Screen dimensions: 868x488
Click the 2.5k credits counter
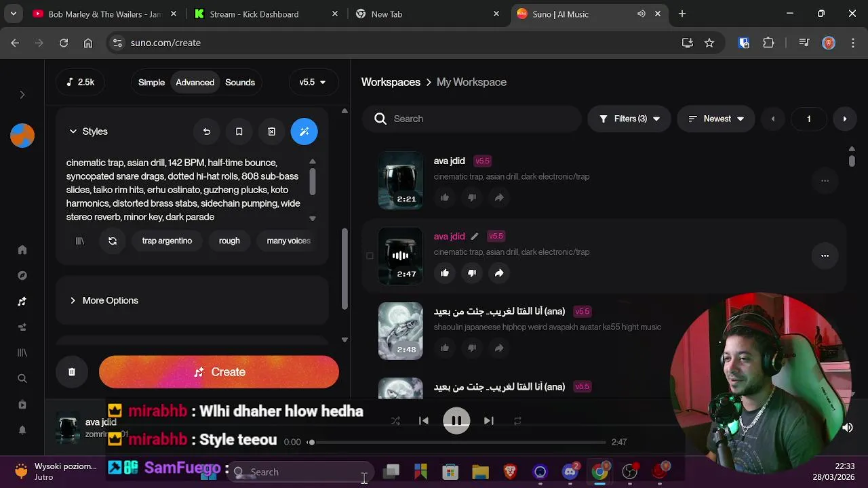click(80, 82)
